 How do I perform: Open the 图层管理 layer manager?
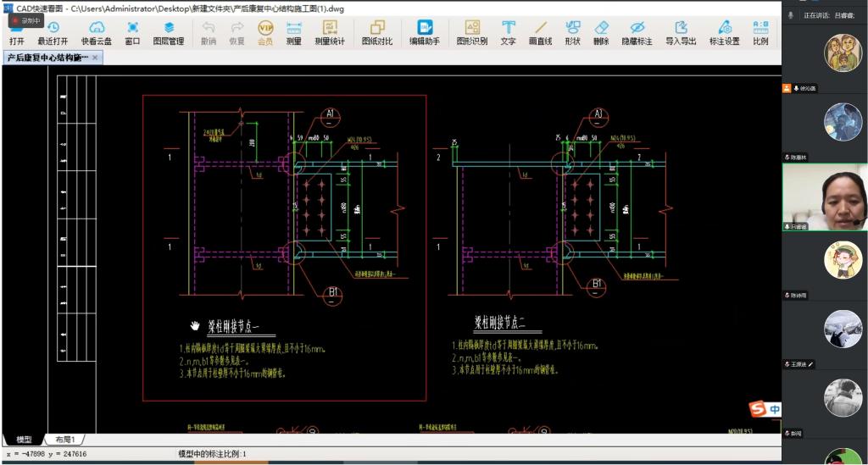pos(168,32)
